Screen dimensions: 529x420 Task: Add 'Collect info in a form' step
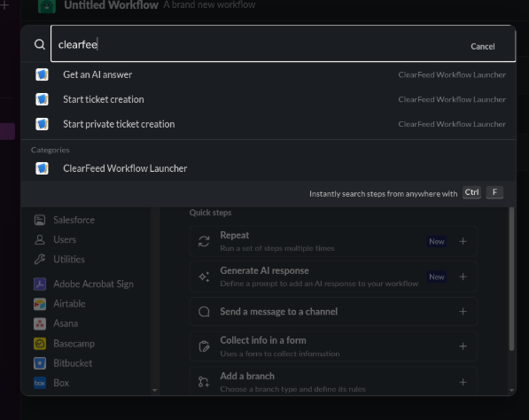tap(333, 346)
